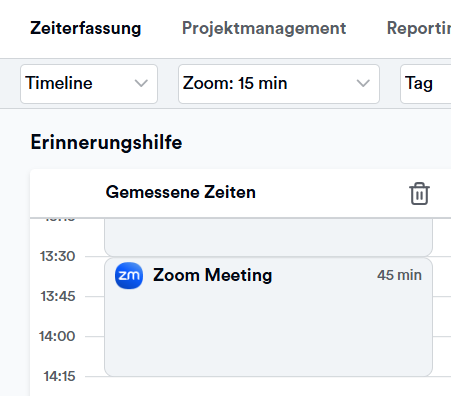Screen dimensions: 451x396
Task: Select the Zoom Meeting time entry
Action: click(x=268, y=317)
